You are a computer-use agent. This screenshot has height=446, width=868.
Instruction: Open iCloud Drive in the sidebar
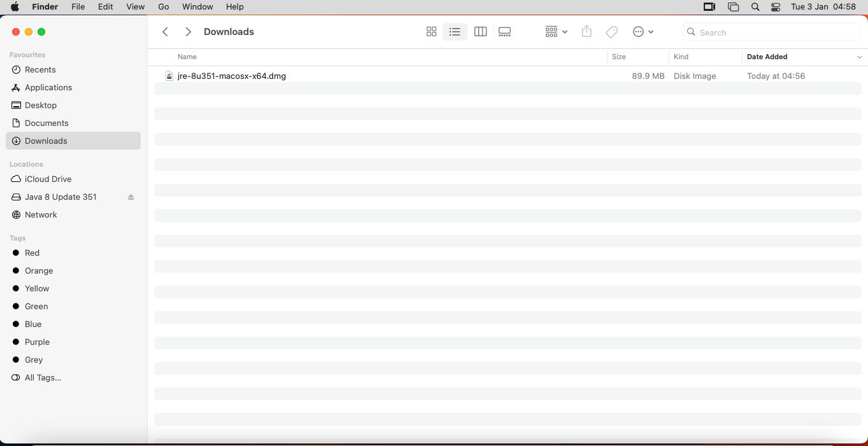(x=73, y=179)
